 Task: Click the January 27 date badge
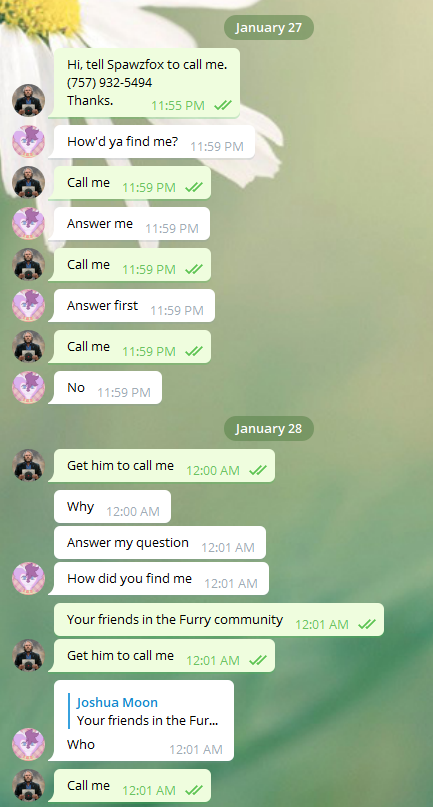269,27
